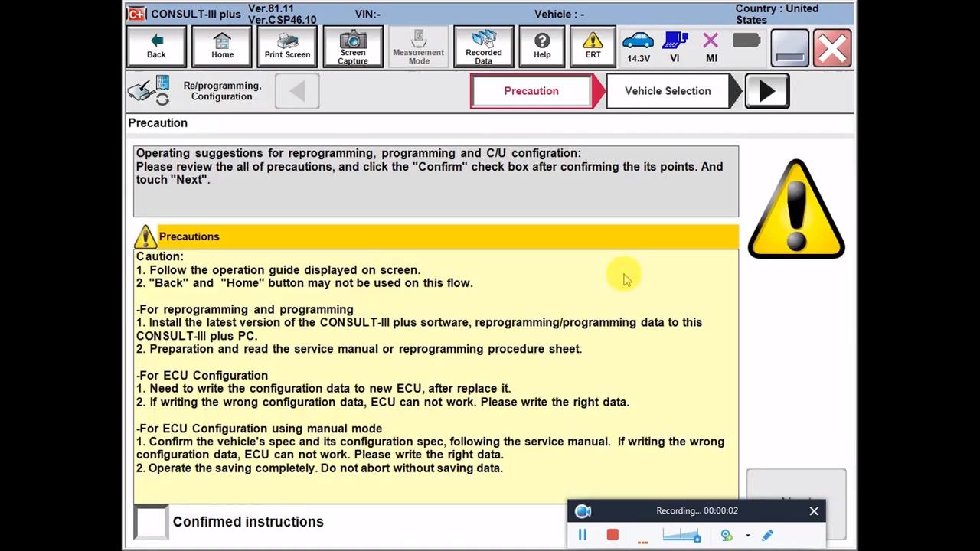Click the Precautions header warning icon

(x=145, y=236)
